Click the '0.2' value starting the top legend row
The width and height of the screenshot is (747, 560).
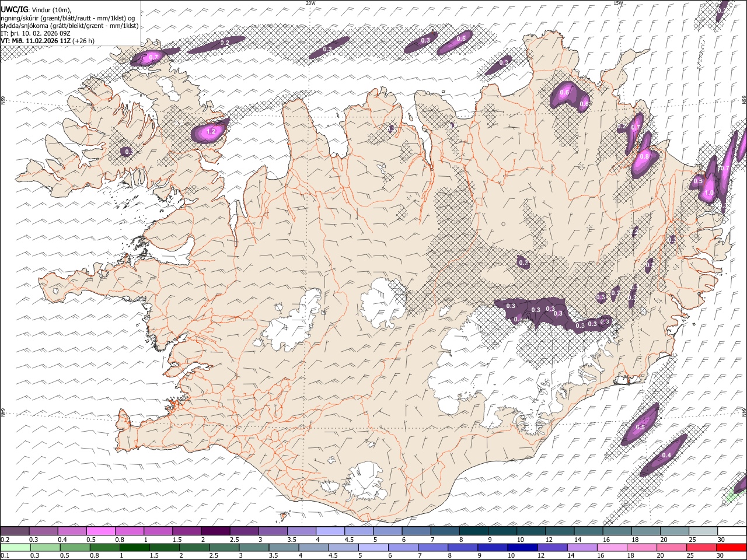5,540
